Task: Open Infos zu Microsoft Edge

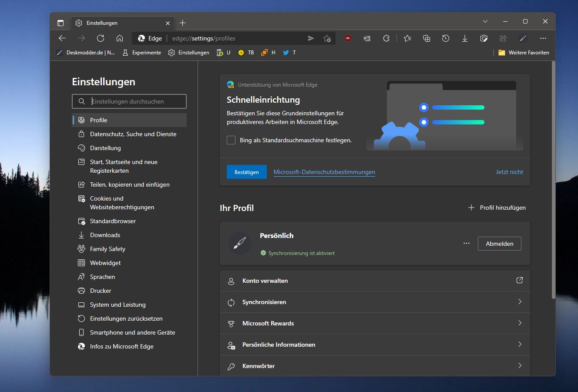Action: pyautogui.click(x=129, y=346)
